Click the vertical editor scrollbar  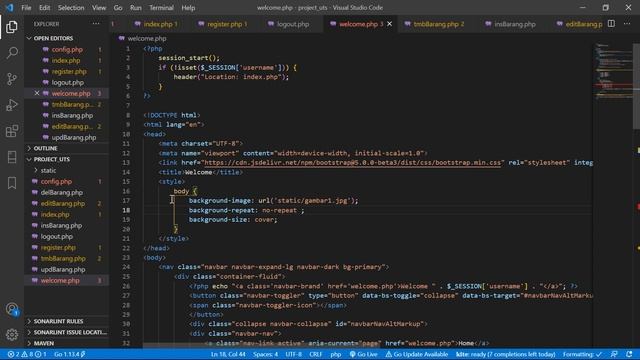pyautogui.click(x=637, y=86)
